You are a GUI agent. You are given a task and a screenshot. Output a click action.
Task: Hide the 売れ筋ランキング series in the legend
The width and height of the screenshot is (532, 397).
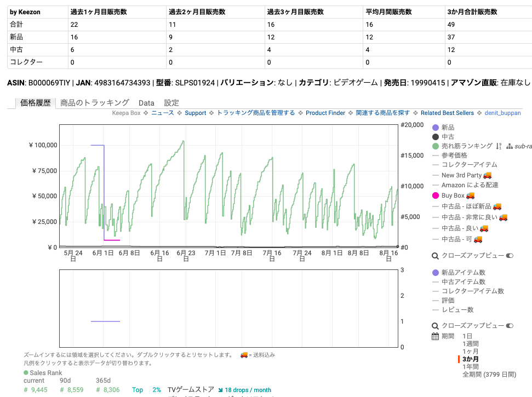coord(467,146)
